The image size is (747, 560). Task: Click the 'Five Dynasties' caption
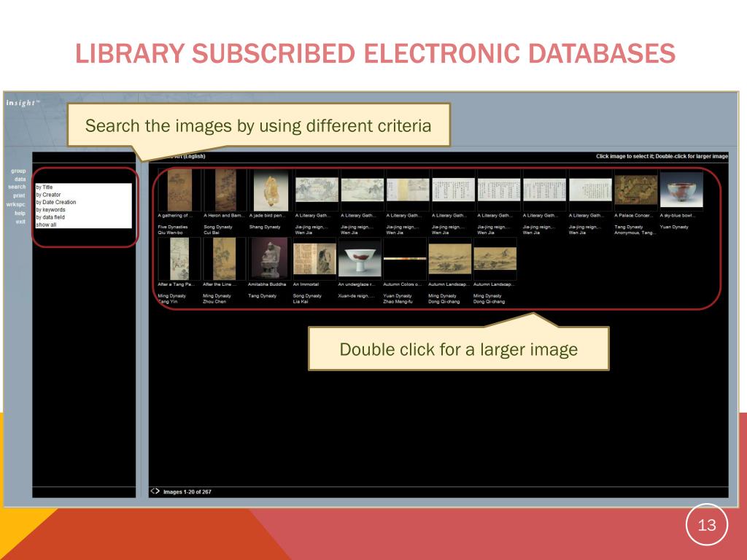[172, 227]
